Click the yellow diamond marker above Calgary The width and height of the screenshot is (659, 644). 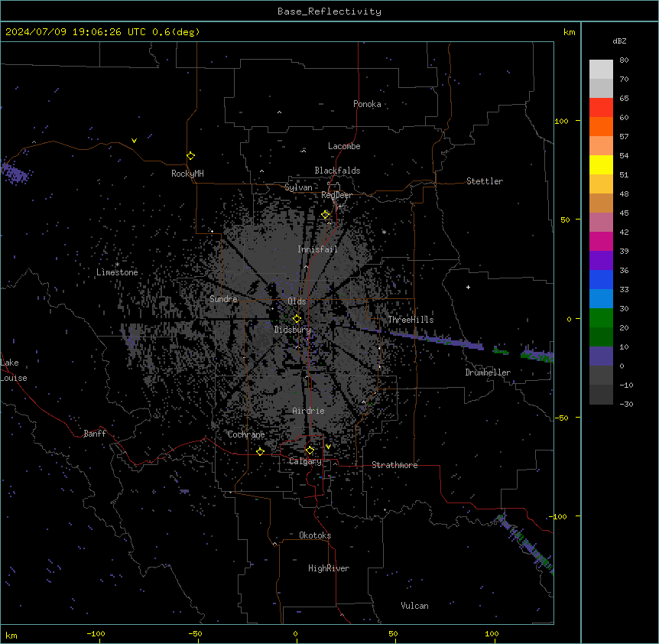coord(310,450)
